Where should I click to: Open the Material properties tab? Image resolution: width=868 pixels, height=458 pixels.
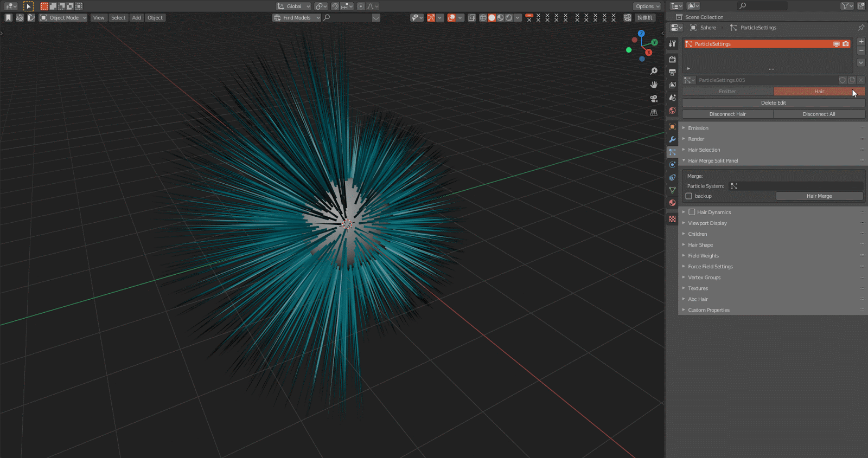coord(672,203)
